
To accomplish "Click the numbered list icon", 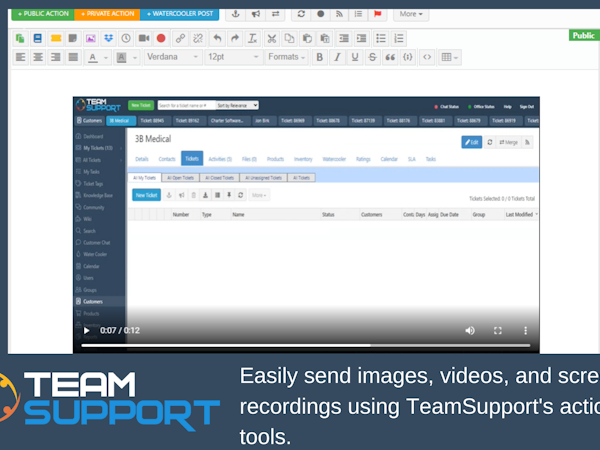I will [398, 38].
